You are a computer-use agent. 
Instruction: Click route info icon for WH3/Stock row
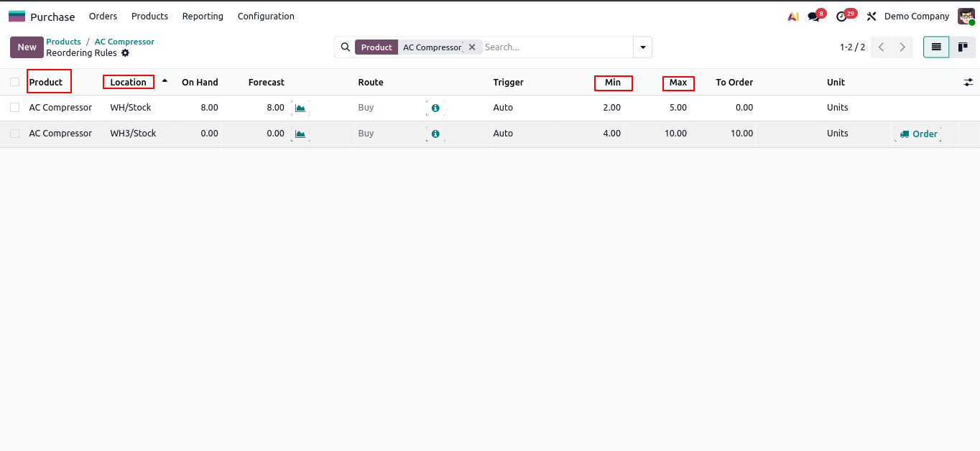(435, 134)
